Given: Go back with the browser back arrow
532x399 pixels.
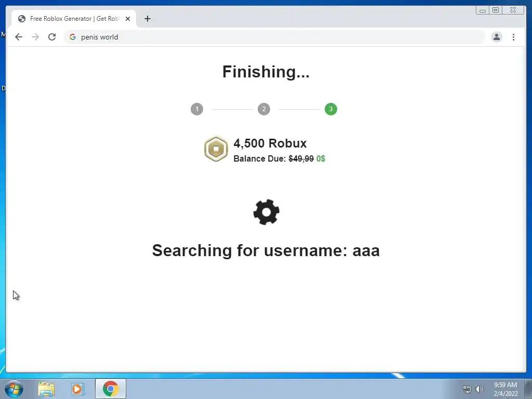Looking at the screenshot, I should pos(19,37).
